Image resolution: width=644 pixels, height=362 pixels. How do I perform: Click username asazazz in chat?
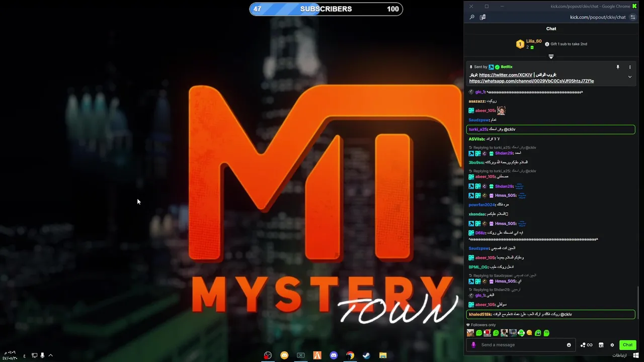pyautogui.click(x=477, y=101)
